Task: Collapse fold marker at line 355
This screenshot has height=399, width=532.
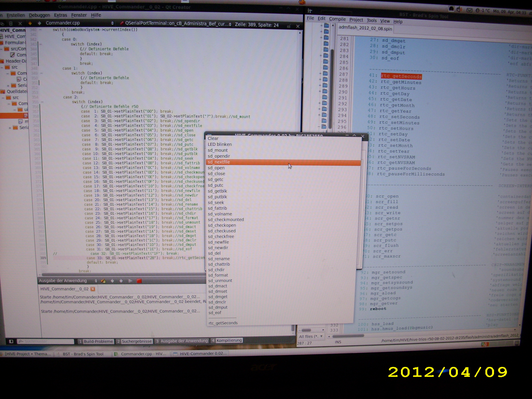Action: point(42,102)
